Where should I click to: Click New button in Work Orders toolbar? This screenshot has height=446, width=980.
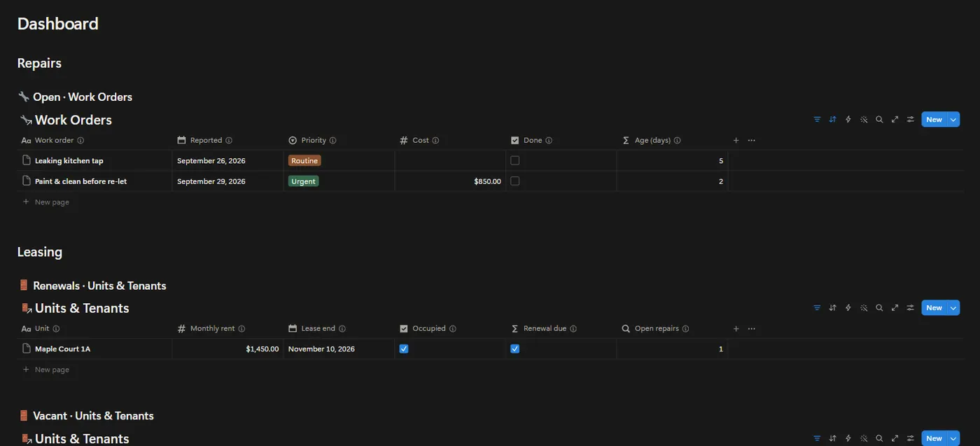point(934,120)
